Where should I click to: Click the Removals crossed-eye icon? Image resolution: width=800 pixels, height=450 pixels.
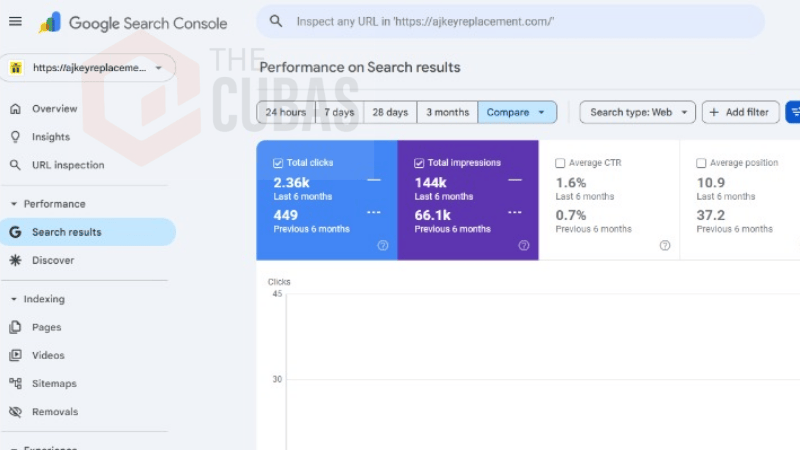[15, 411]
